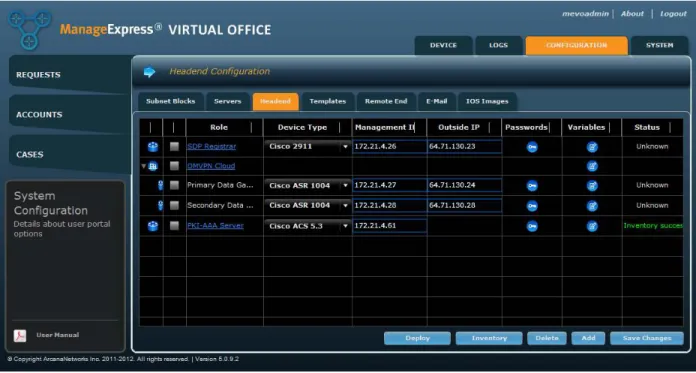696x373 pixels.
Task: Click management IP field 172.21.4.61
Action: click(390, 226)
